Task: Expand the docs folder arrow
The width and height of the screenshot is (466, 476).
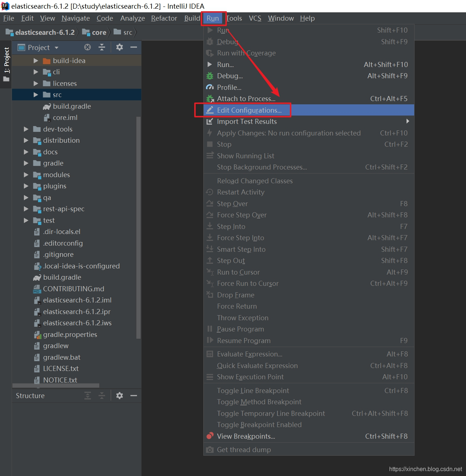Action: (26, 152)
